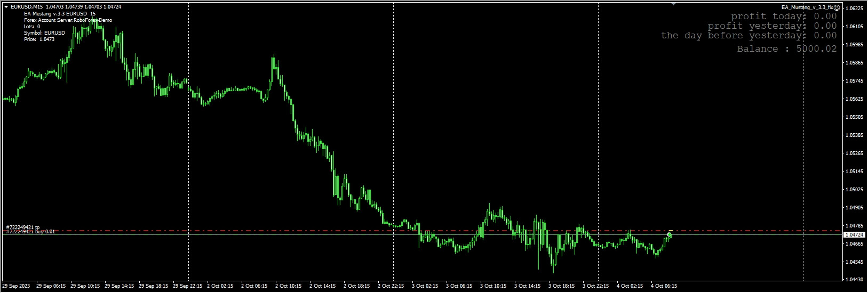Click the 'Price: 1.0473' label
The width and height of the screenshot is (868, 293).
[39, 39]
